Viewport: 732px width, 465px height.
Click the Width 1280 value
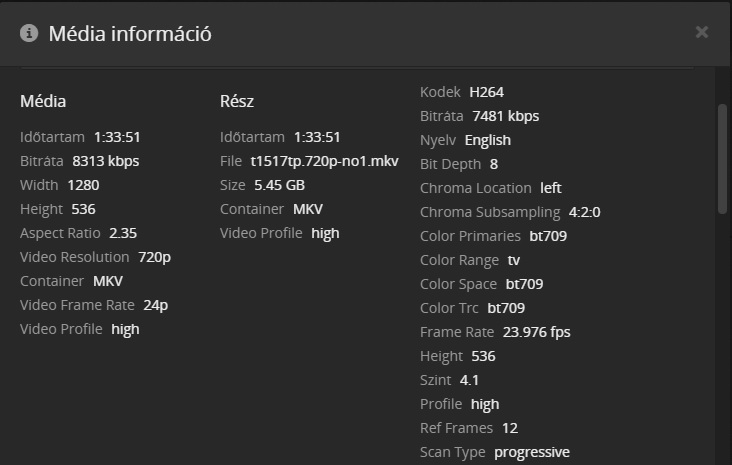coord(83,184)
